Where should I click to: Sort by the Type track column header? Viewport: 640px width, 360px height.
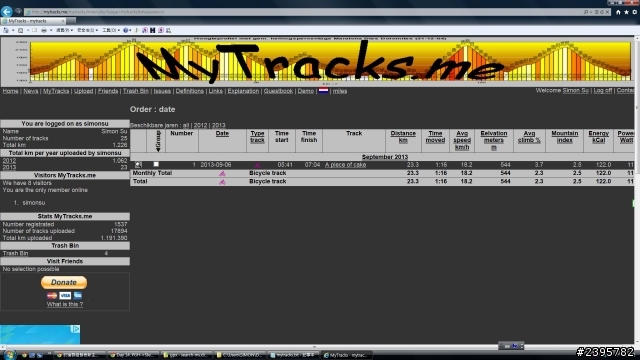click(x=257, y=137)
